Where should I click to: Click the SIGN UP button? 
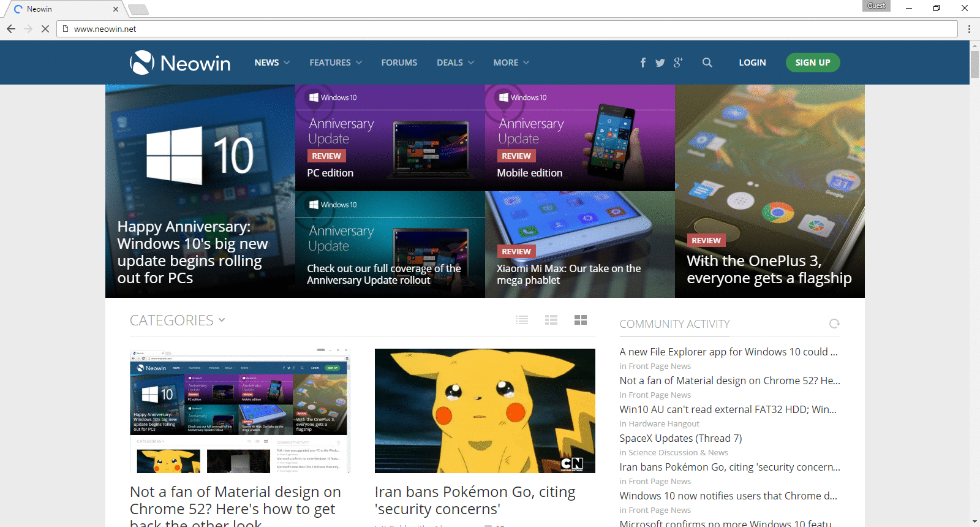813,63
